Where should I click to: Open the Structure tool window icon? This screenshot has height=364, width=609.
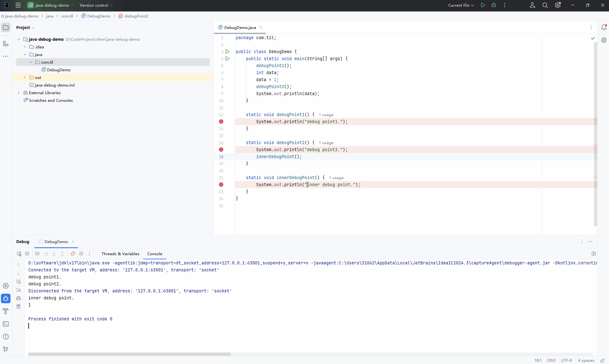point(6,44)
